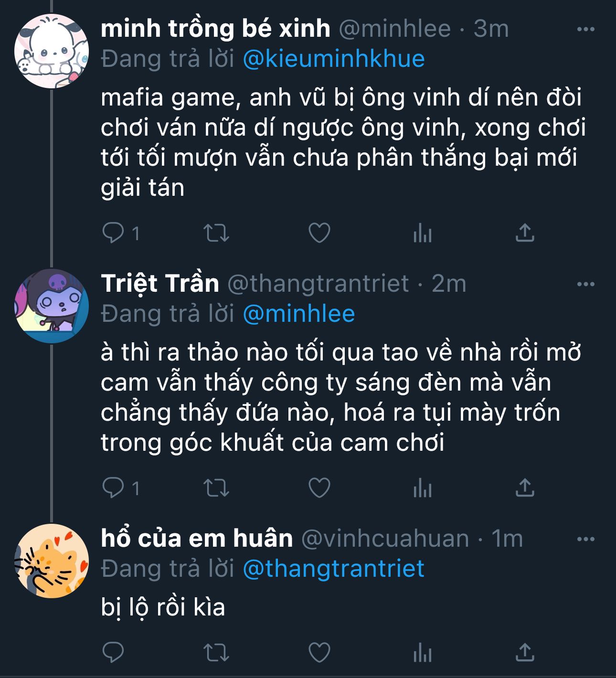Image resolution: width=616 pixels, height=678 pixels.
Task: Reply to Triệt Trần's tweet
Action: 114,488
